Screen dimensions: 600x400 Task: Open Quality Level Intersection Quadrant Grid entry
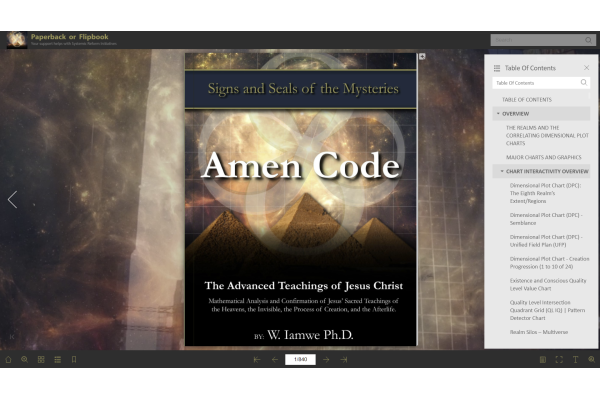[547, 310]
